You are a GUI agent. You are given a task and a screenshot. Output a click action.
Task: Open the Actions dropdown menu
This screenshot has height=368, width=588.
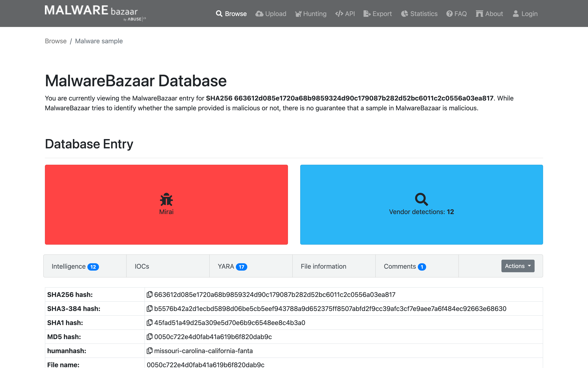pyautogui.click(x=517, y=266)
